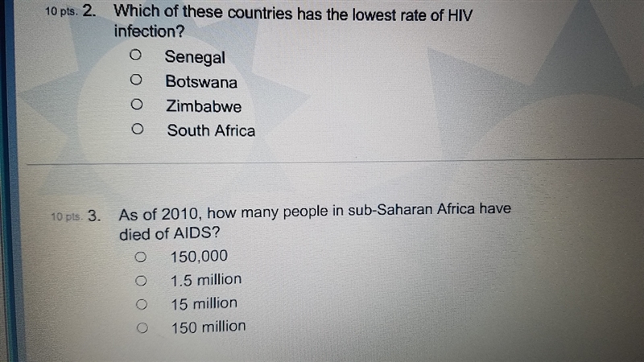Click the 10 pts label of question 3

tap(67, 216)
